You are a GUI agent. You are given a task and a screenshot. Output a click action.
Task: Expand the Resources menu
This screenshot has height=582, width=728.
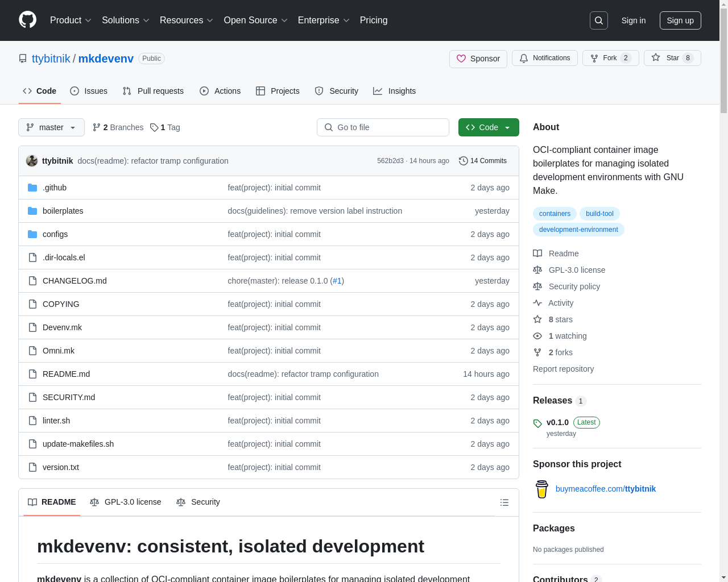coord(187,20)
